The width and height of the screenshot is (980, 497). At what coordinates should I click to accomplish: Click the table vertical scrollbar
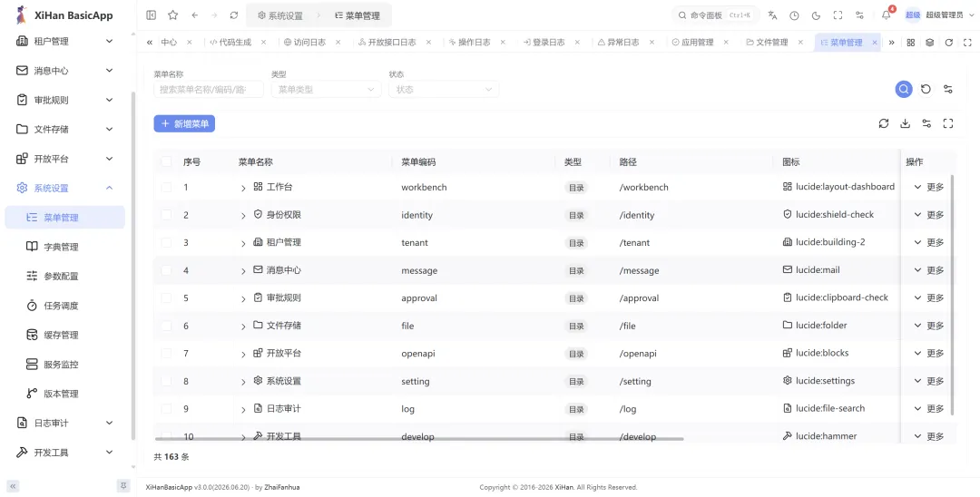click(x=952, y=295)
